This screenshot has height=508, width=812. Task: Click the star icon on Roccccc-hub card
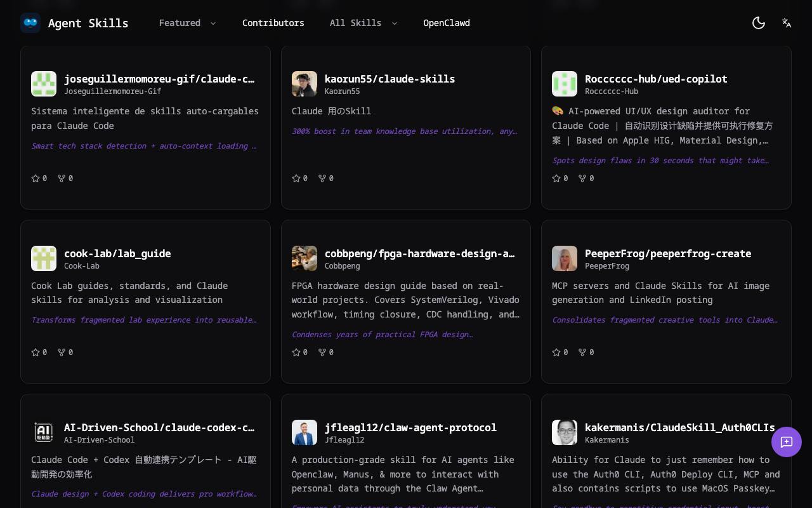[x=556, y=178]
